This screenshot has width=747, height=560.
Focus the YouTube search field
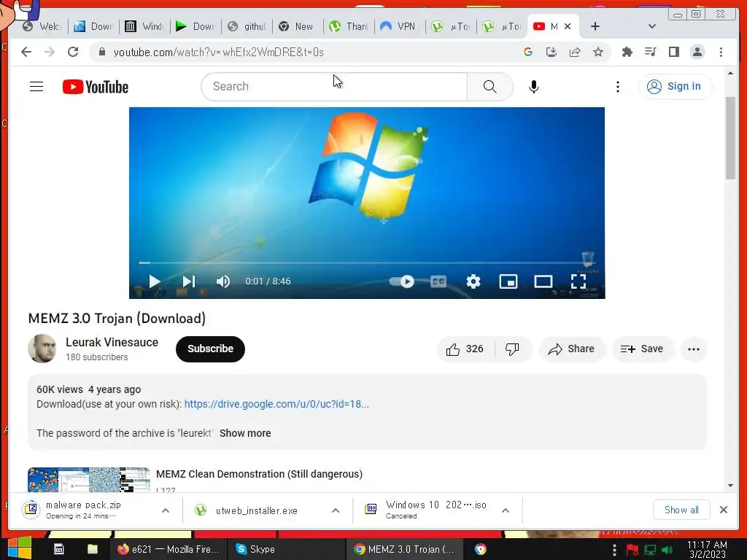(333, 87)
